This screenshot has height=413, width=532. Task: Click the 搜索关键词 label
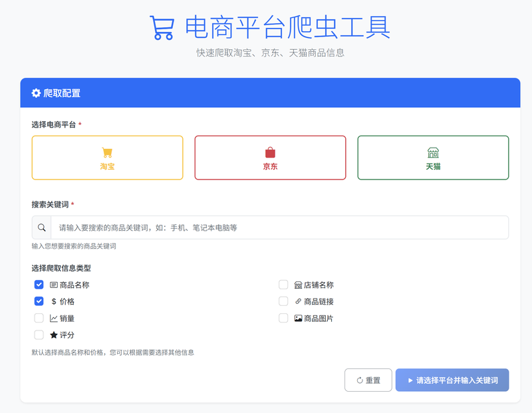coord(51,204)
